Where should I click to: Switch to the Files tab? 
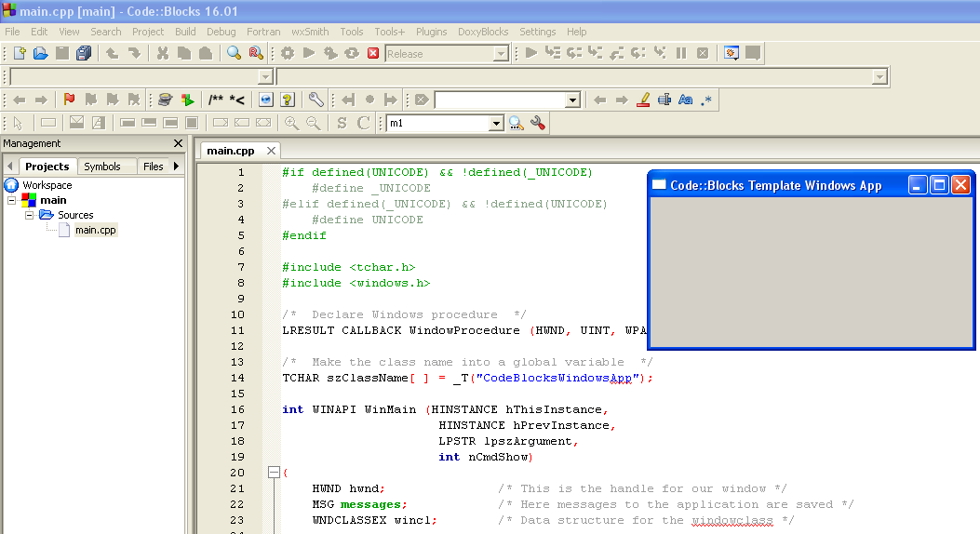coord(154,167)
